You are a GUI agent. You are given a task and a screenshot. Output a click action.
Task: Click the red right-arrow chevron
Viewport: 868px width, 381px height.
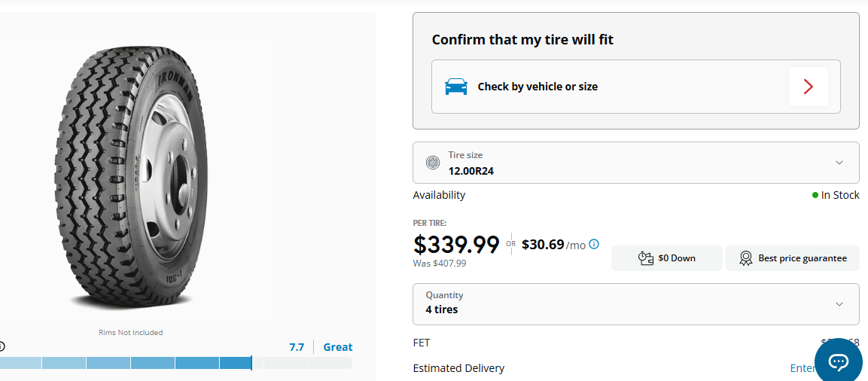pos(808,87)
